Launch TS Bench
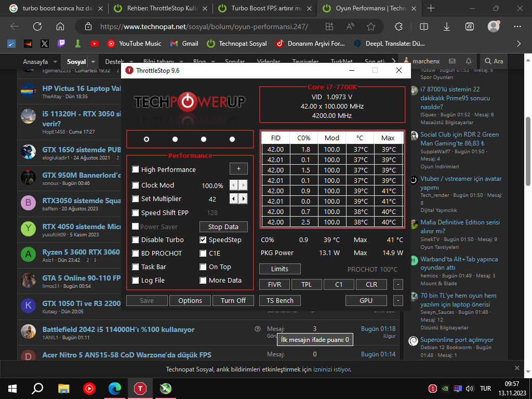The image size is (532, 399). [x=280, y=301]
